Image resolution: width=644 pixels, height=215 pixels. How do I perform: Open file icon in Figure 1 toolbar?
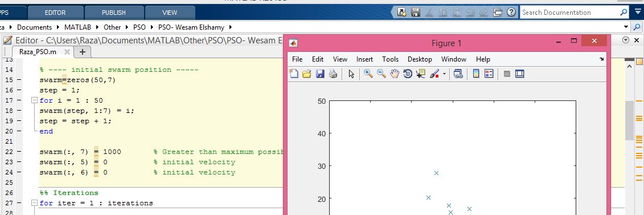307,74
